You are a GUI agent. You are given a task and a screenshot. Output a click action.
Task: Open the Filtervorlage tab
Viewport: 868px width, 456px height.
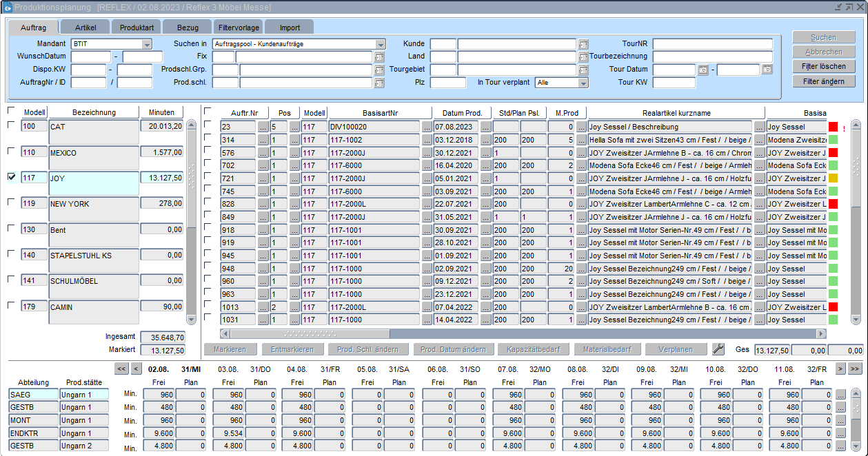pos(239,28)
